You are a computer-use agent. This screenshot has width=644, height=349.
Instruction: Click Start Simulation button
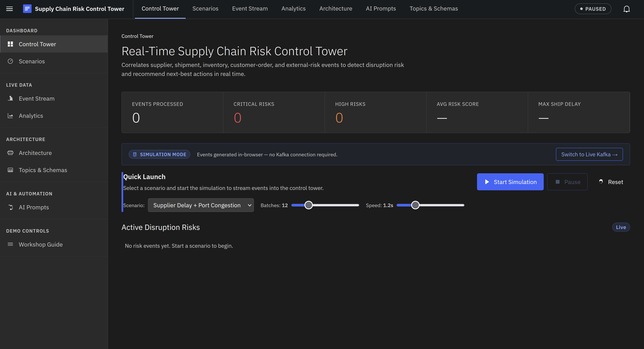(510, 182)
